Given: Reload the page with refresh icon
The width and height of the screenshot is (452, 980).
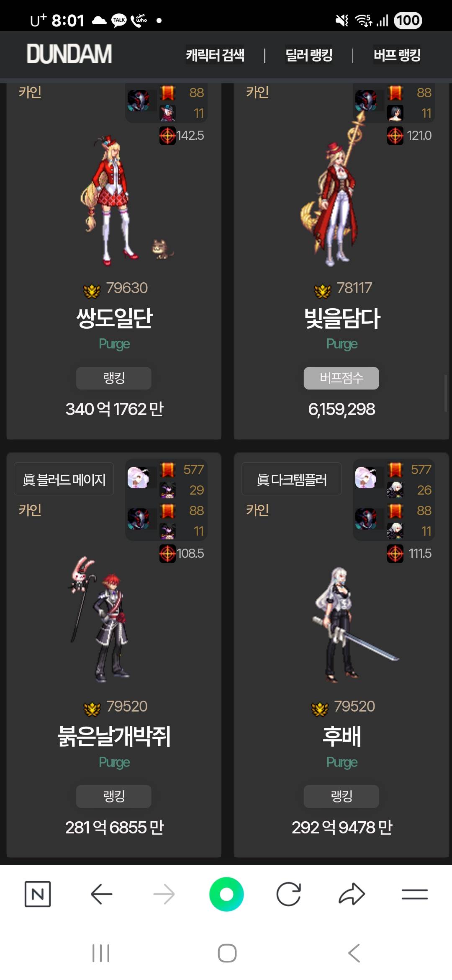Looking at the screenshot, I should 289,894.
